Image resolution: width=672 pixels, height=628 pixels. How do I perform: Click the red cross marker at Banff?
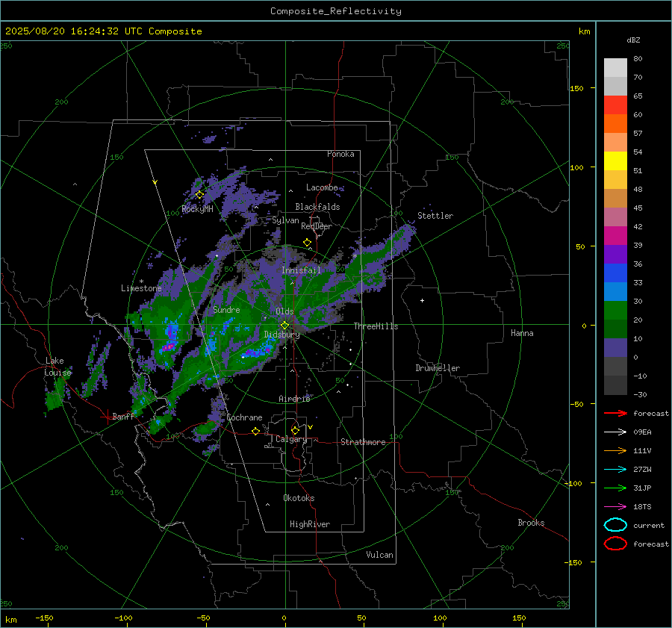click(x=107, y=417)
